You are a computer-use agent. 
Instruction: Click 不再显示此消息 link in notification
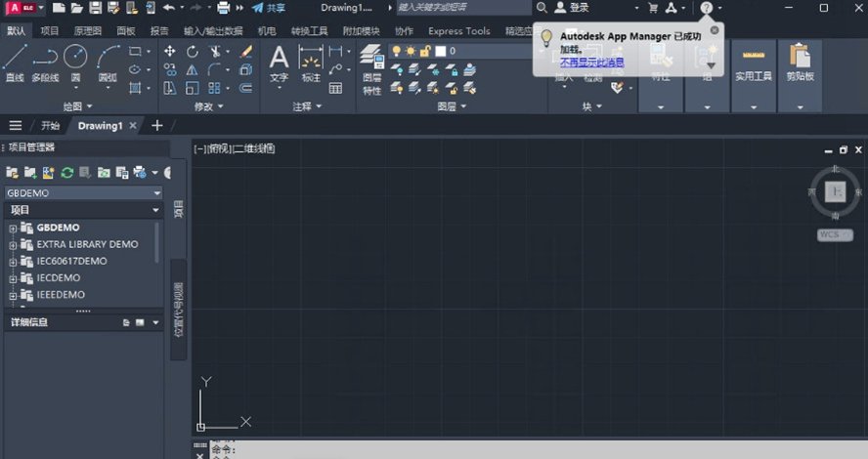[x=591, y=62]
